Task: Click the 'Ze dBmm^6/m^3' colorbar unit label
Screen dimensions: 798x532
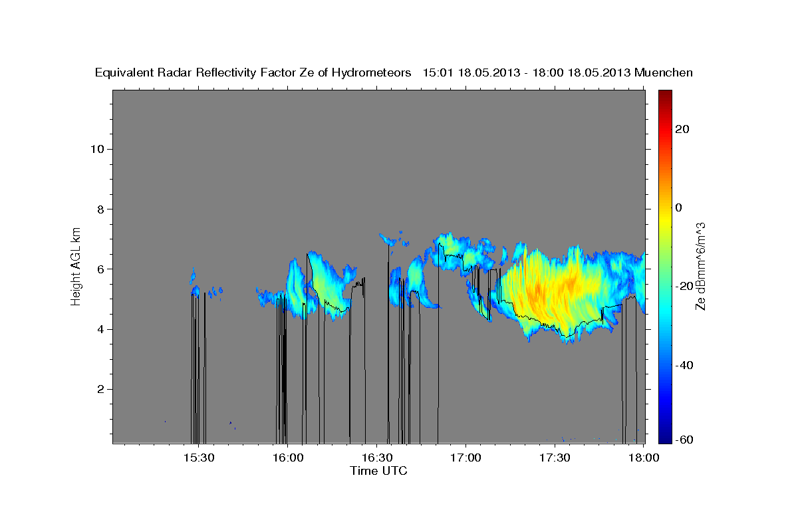Action: 701,265
